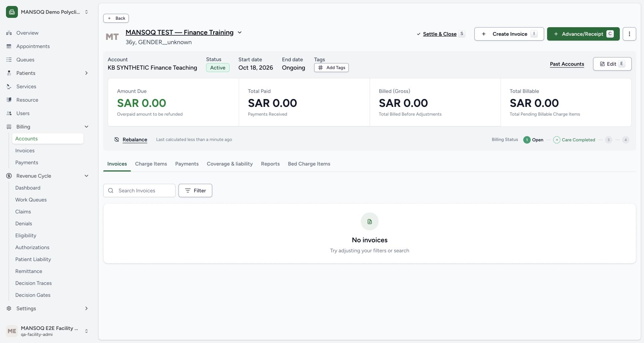Click the Settle & Close link
This screenshot has width=644, height=343.
click(x=440, y=34)
